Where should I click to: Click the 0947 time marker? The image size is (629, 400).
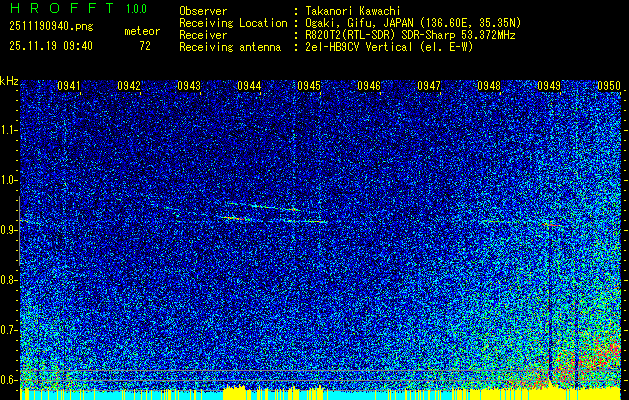pos(429,86)
